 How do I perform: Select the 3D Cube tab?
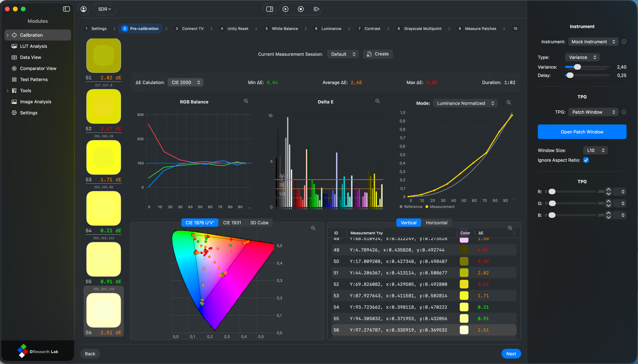click(259, 222)
